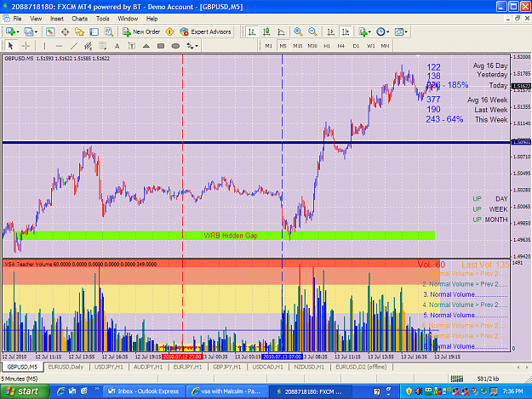Switch timeframe to M15
This screenshot has height=399, width=532.
[x=298, y=46]
